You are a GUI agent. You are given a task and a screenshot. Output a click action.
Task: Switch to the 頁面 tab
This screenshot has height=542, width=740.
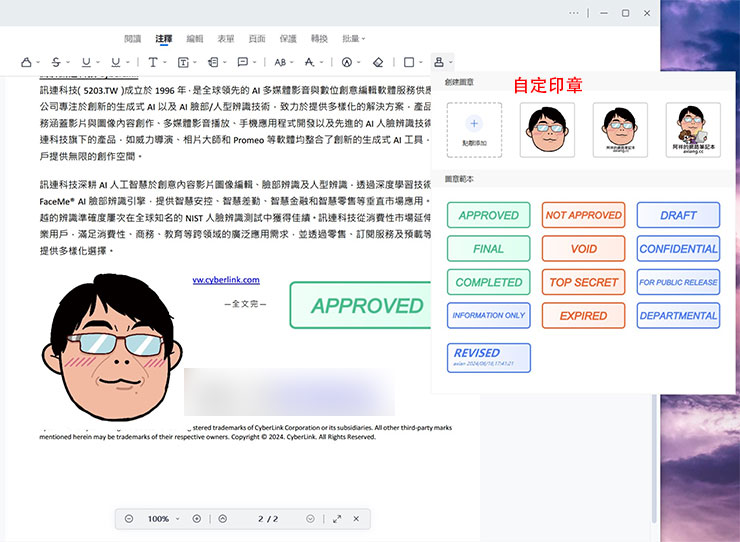coord(257,38)
